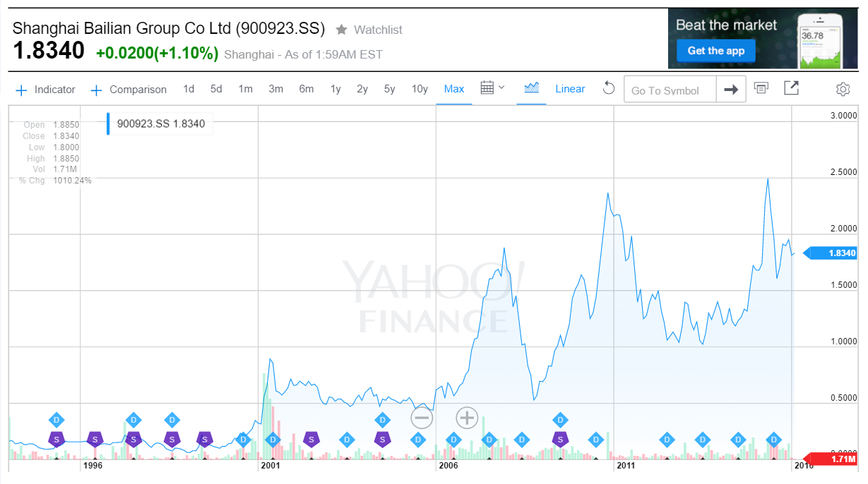Focus the Go To Symbol field
Viewport: 868px width, 484px height.
[x=670, y=90]
